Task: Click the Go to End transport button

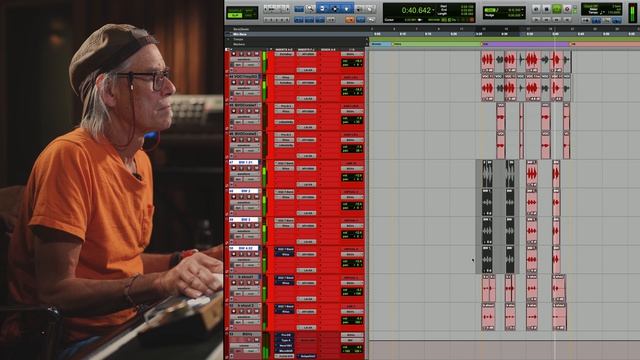Action: coord(567,20)
